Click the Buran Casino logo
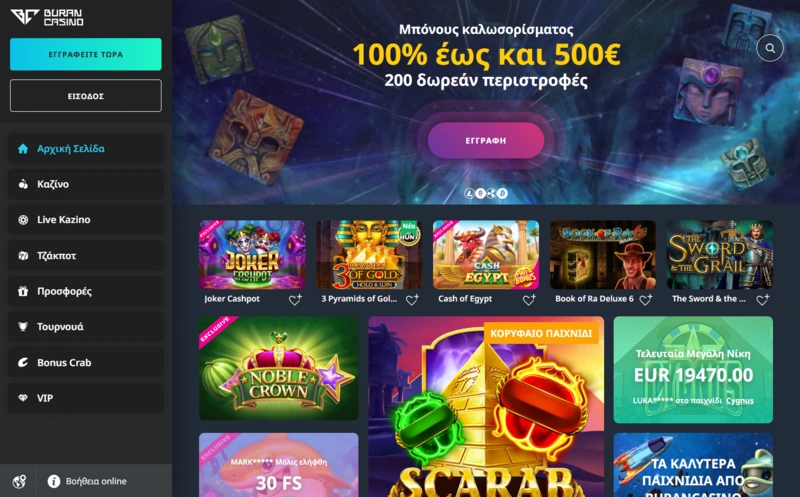 47,17
